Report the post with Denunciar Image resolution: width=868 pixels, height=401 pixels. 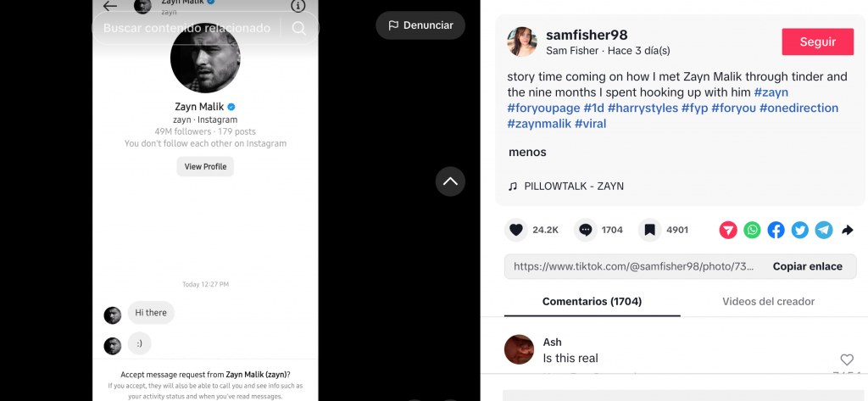point(420,25)
